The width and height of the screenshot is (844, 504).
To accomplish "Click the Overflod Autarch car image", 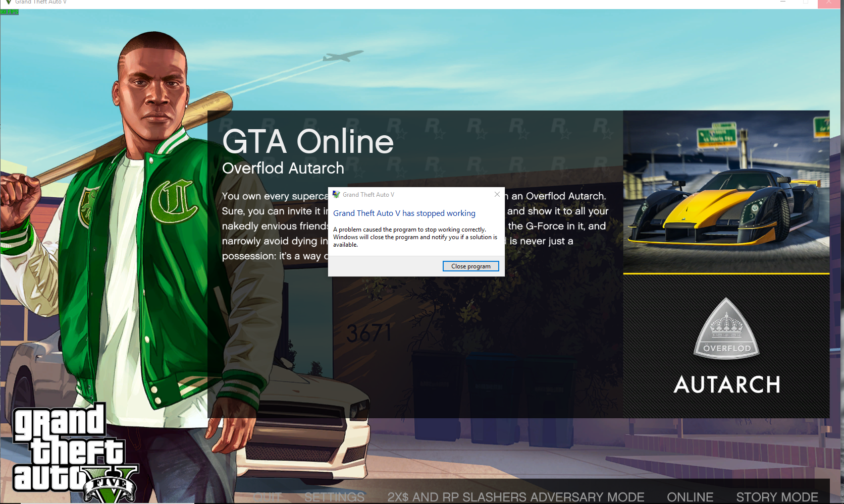I will pyautogui.click(x=726, y=192).
